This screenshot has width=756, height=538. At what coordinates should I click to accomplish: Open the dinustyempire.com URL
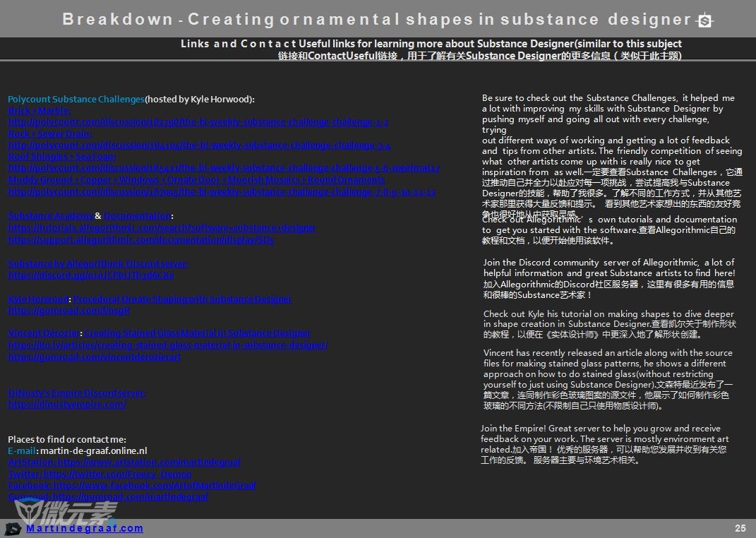(66, 405)
